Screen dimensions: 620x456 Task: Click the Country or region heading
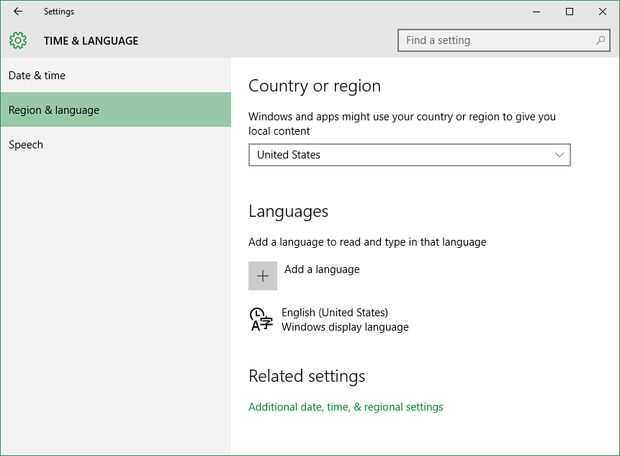click(x=314, y=86)
